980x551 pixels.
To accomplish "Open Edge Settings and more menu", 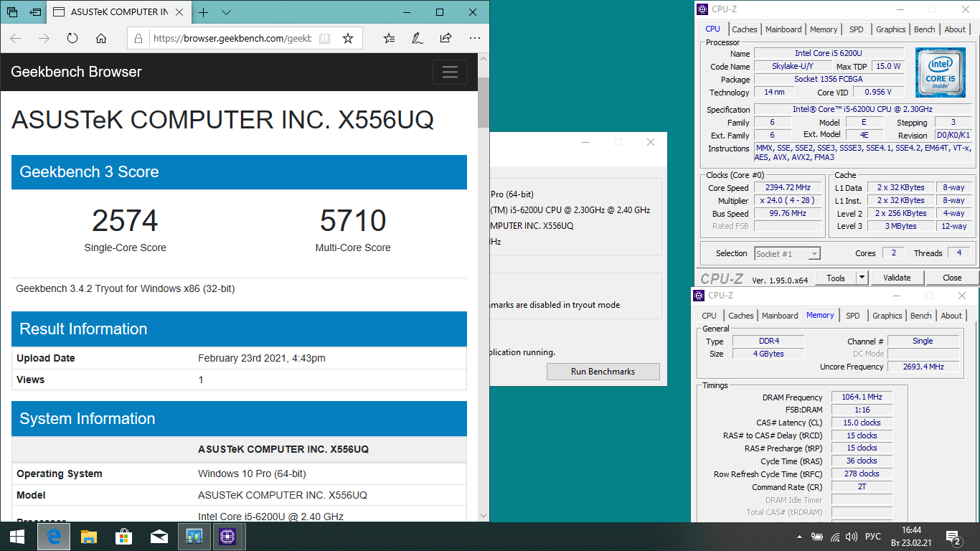I will (474, 38).
